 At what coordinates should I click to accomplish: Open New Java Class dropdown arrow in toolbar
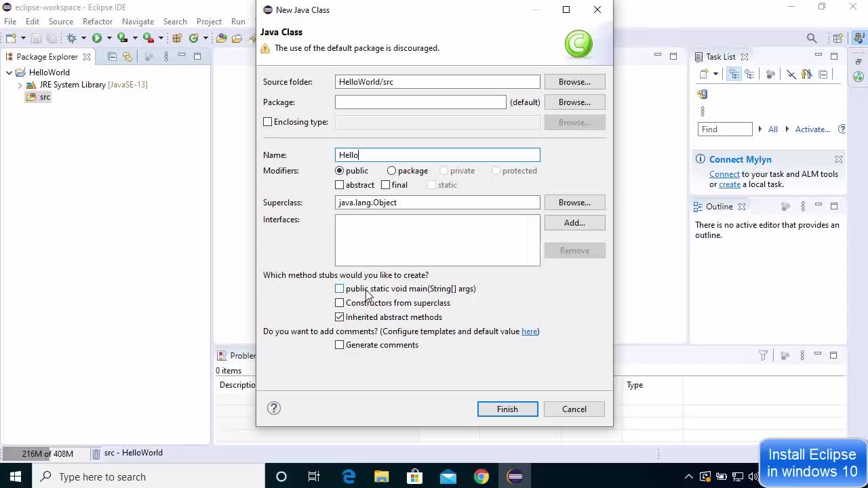[x=205, y=38]
